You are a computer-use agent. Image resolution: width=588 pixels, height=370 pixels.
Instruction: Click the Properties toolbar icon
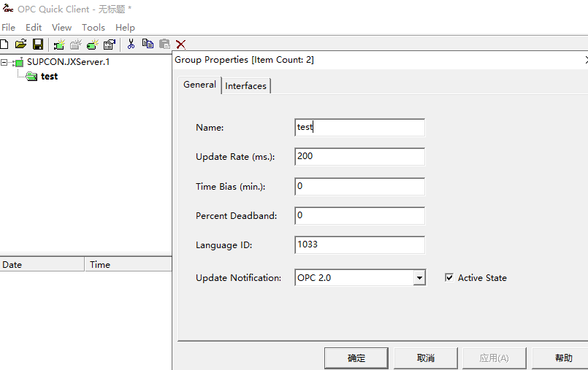pyautogui.click(x=109, y=45)
